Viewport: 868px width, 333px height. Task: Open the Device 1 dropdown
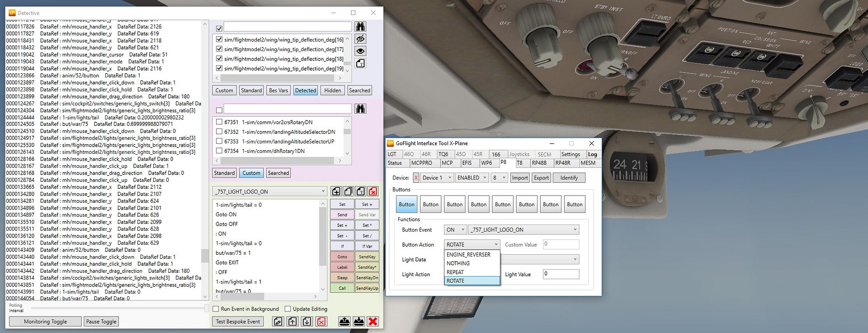click(x=437, y=178)
